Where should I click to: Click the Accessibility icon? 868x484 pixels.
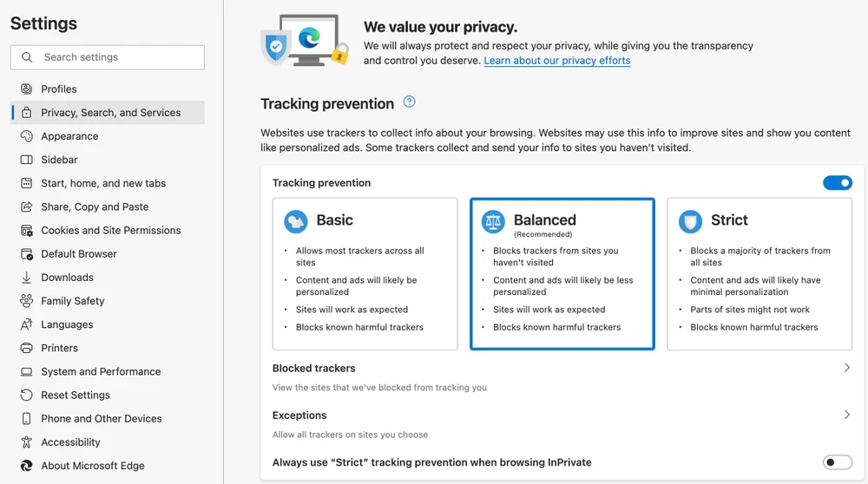click(x=26, y=442)
